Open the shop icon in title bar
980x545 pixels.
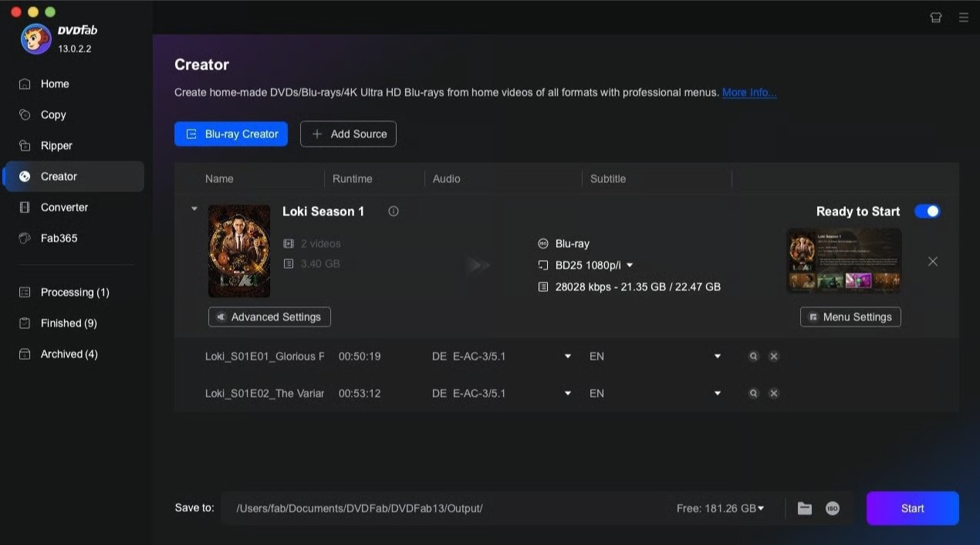936,17
